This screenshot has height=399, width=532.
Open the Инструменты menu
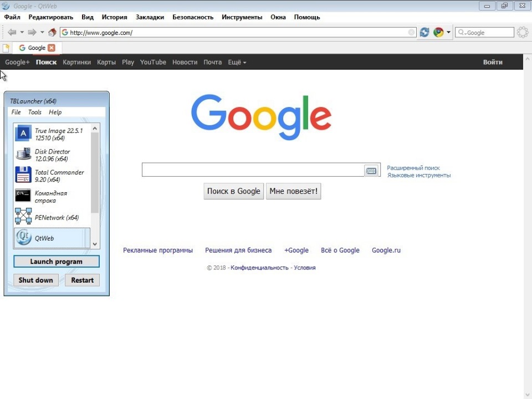tap(242, 17)
